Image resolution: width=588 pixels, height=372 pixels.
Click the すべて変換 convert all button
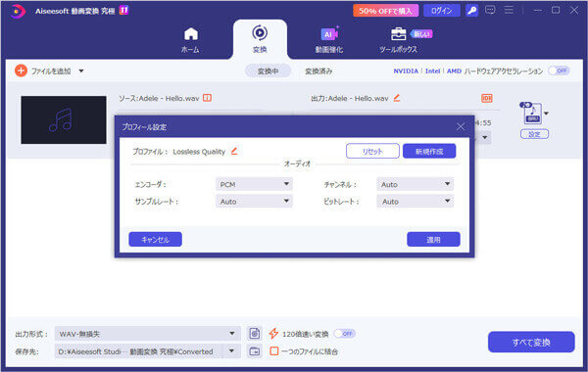[531, 342]
